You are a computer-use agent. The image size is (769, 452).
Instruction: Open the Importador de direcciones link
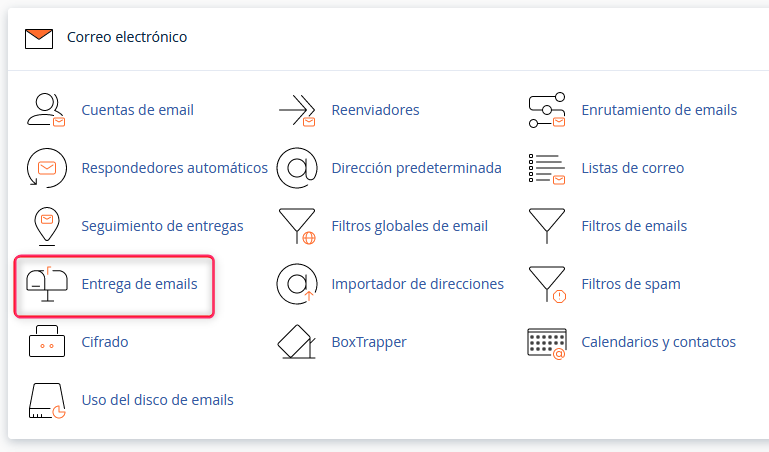(417, 283)
